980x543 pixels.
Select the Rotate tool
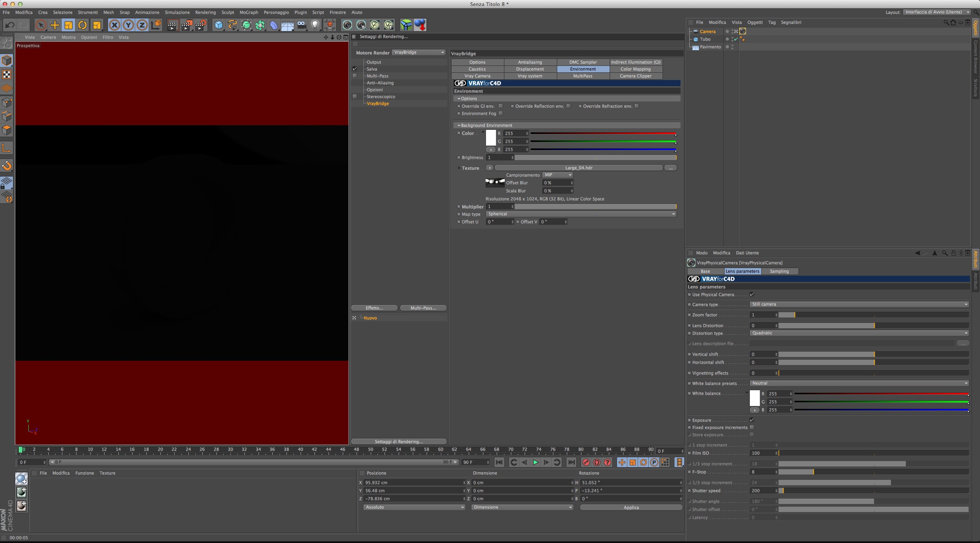pyautogui.click(x=82, y=25)
